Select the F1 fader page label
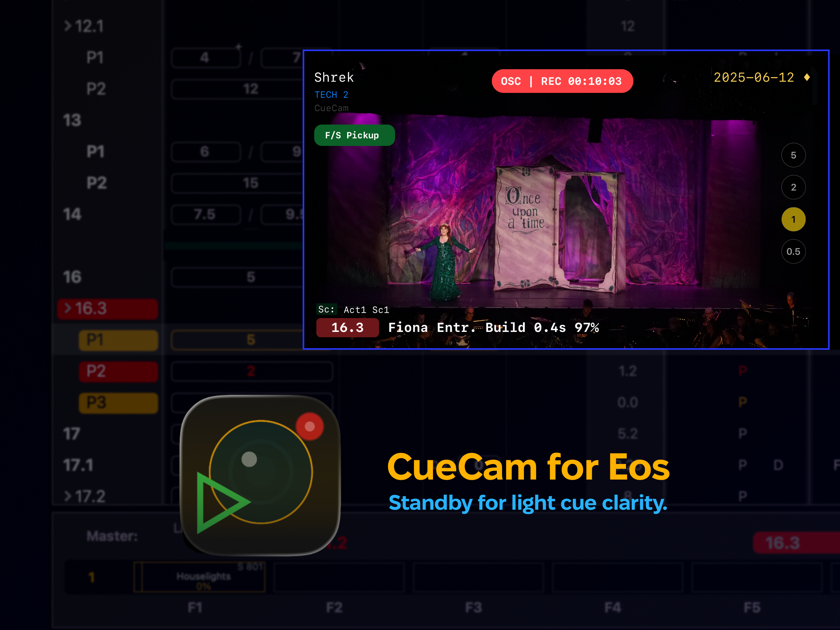 point(195,607)
